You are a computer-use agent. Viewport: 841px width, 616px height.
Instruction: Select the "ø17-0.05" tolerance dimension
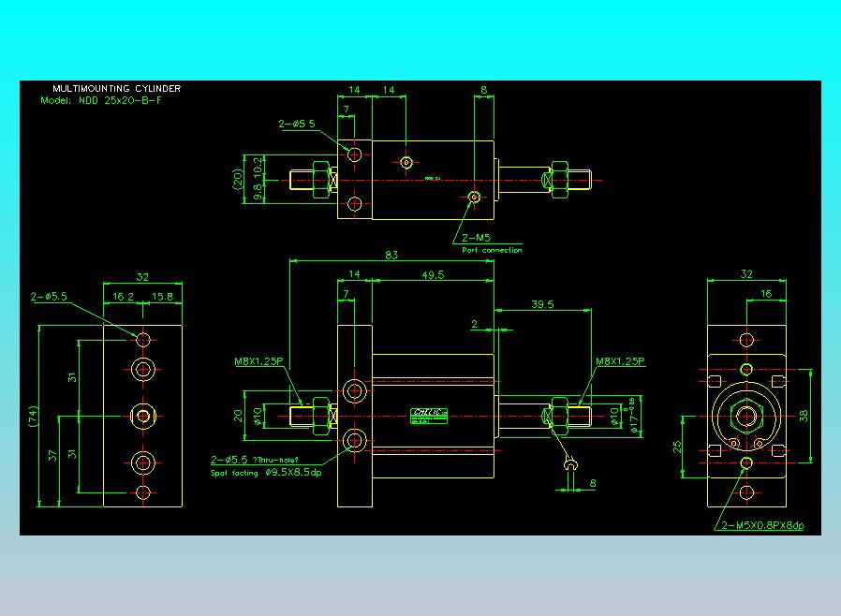click(634, 416)
